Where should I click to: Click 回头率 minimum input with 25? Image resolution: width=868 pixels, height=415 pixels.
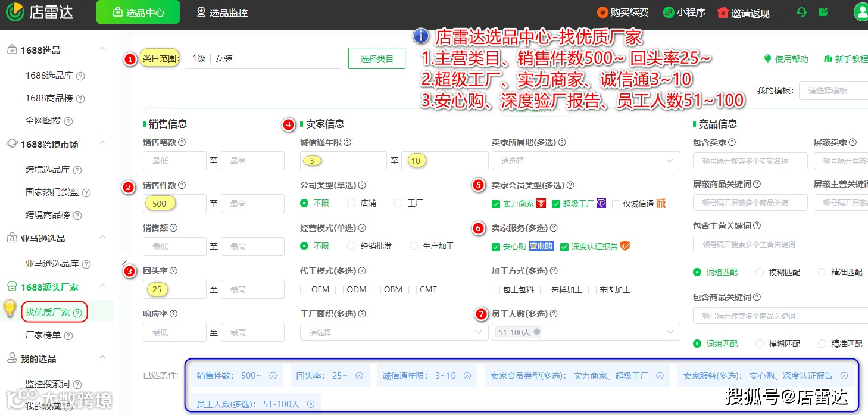tap(174, 289)
